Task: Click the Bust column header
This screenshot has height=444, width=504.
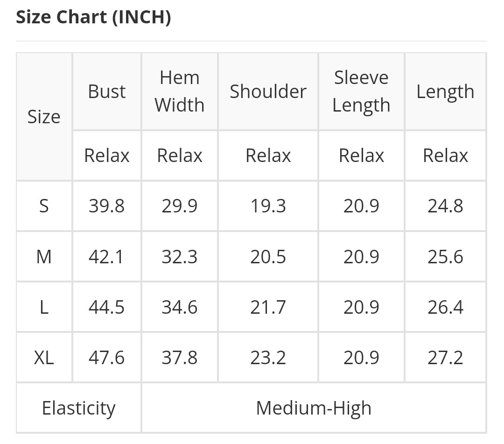Action: point(107,92)
